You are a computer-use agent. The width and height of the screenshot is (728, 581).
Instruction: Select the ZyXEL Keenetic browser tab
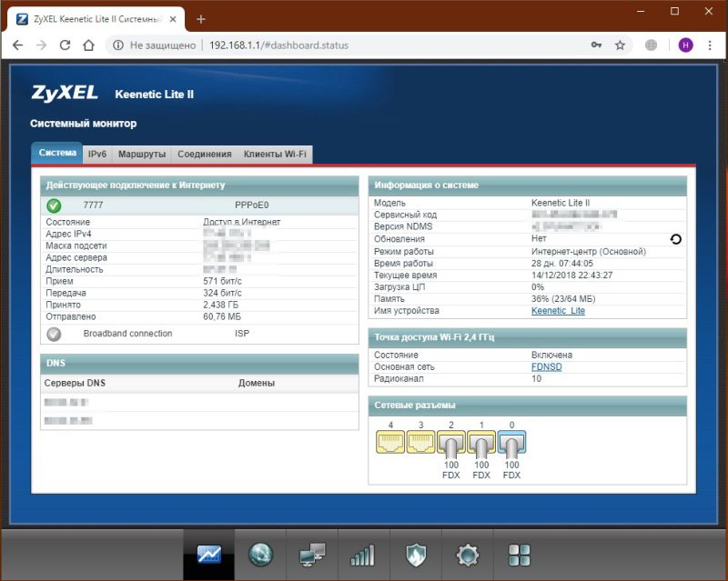tap(96, 19)
